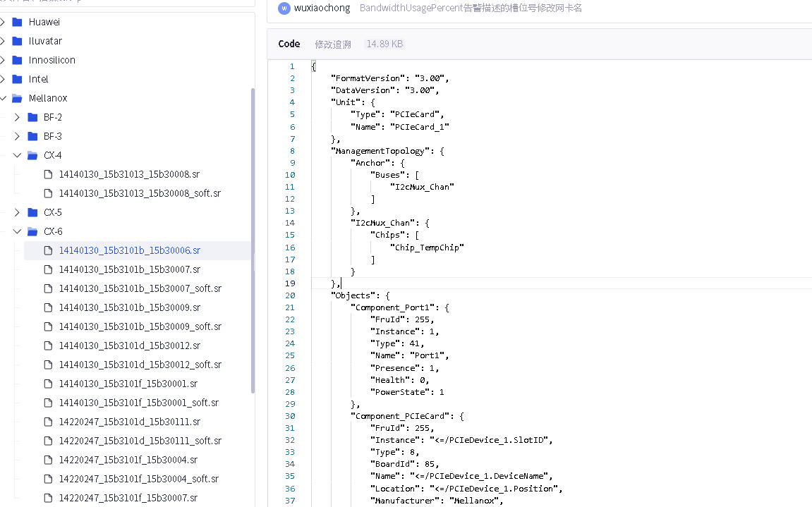The image size is (812, 507).
Task: Click the wuxiaochong user avatar
Action: pyautogui.click(x=284, y=8)
